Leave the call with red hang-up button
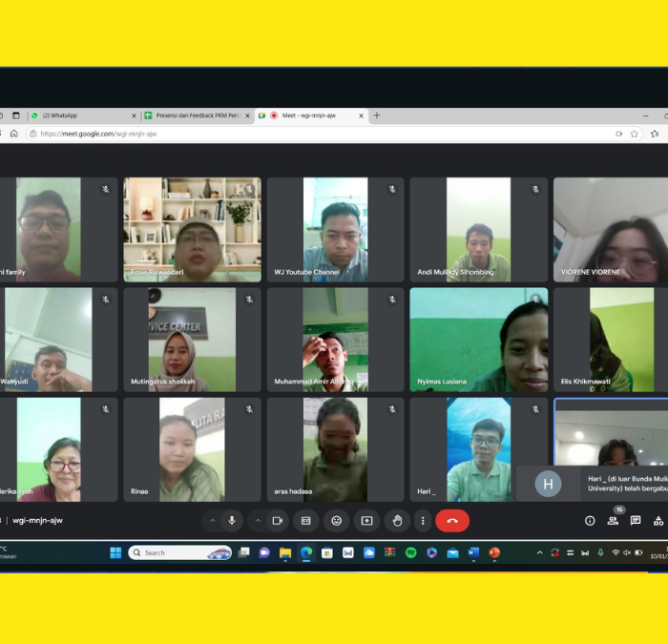Image resolution: width=668 pixels, height=644 pixels. click(x=452, y=521)
